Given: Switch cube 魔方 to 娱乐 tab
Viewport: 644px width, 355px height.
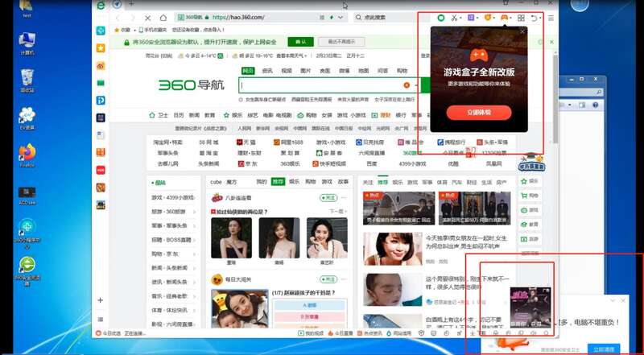Looking at the screenshot, I should coord(294,182).
